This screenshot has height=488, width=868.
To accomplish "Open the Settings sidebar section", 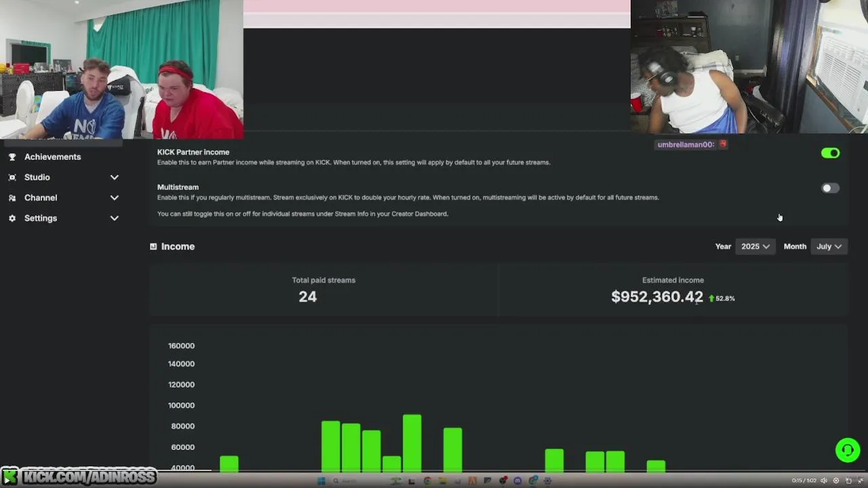I will tap(41, 218).
